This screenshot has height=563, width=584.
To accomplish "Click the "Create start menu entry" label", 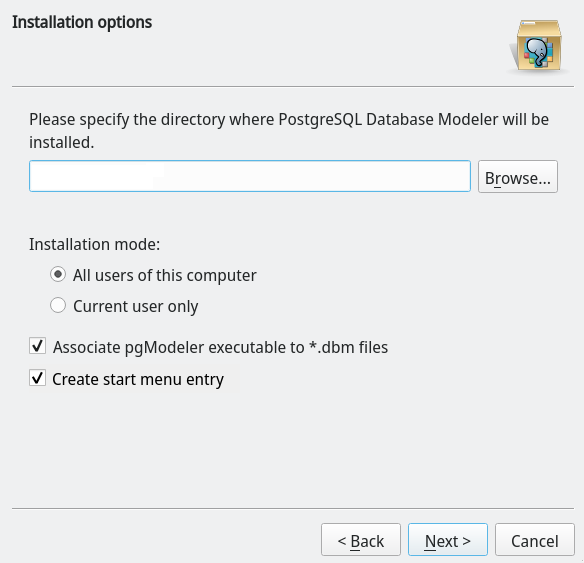I will coord(138,379).
